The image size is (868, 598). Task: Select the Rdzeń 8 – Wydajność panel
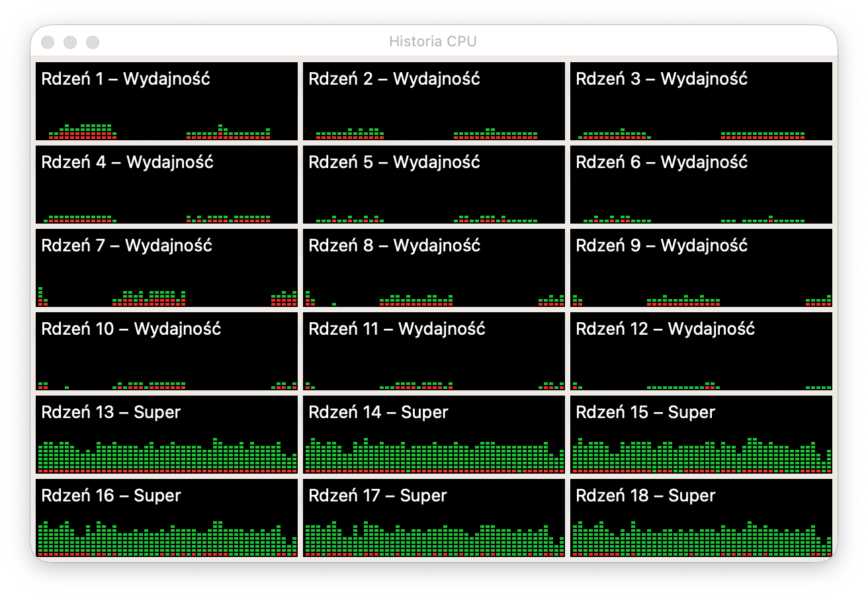click(434, 268)
